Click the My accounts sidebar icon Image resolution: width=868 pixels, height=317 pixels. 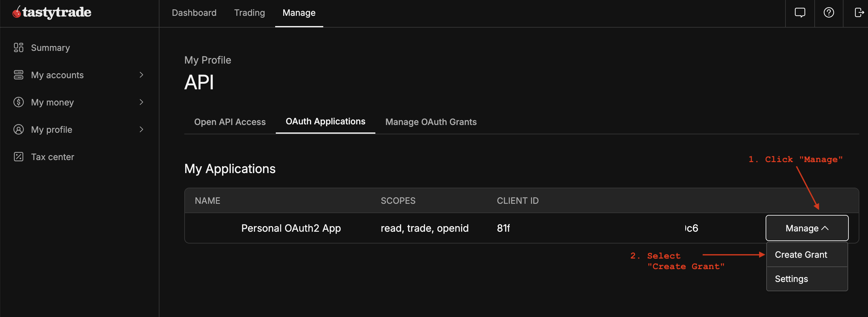pos(19,75)
